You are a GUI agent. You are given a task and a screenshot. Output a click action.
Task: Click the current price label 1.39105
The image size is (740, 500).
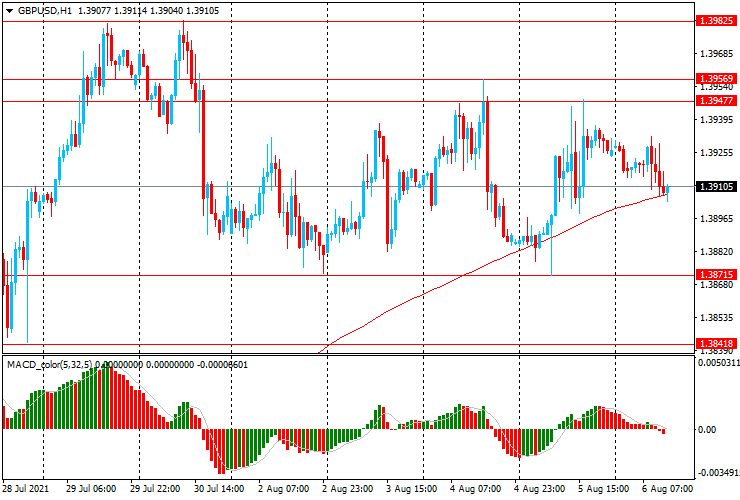[716, 186]
